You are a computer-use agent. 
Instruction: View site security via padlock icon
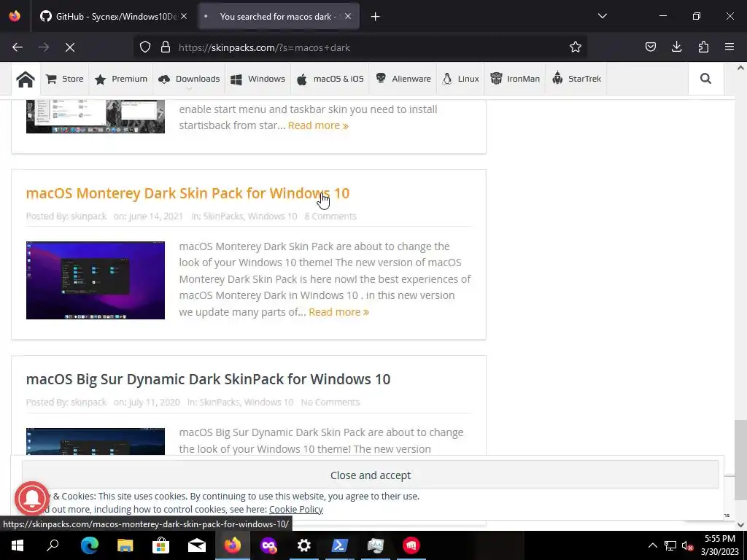pyautogui.click(x=166, y=47)
